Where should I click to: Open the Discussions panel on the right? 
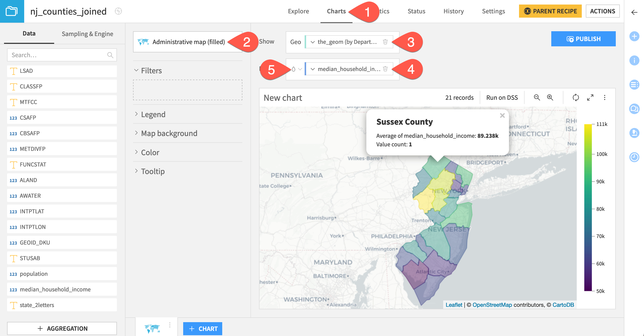point(634,109)
